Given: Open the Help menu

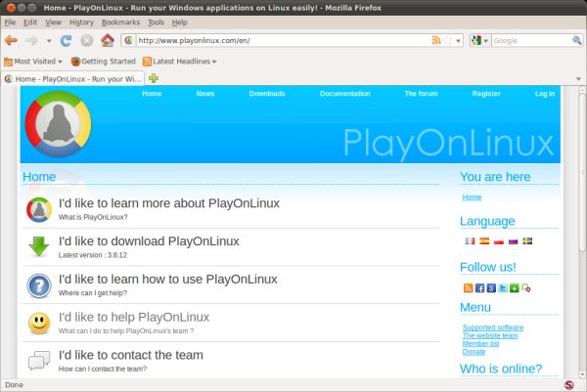Looking at the screenshot, I should tap(179, 22).
